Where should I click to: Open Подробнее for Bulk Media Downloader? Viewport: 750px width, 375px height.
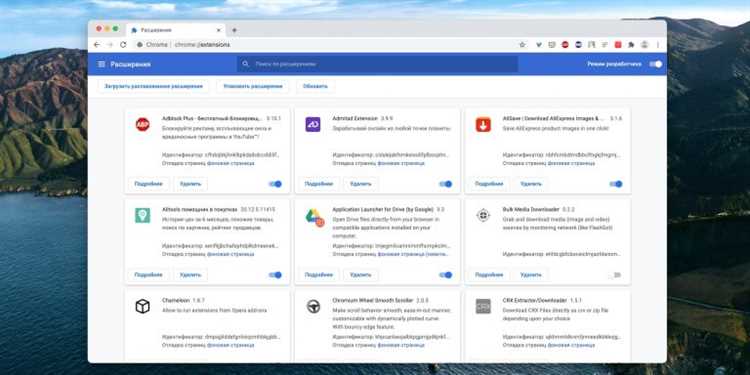point(489,275)
